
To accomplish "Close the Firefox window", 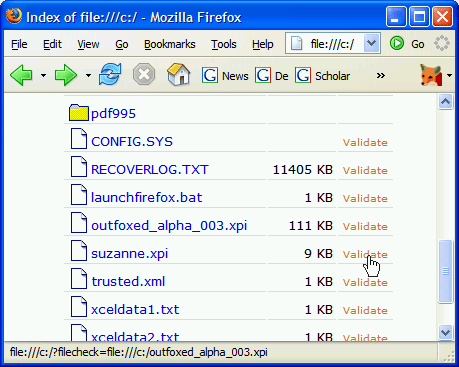I will 442,16.
